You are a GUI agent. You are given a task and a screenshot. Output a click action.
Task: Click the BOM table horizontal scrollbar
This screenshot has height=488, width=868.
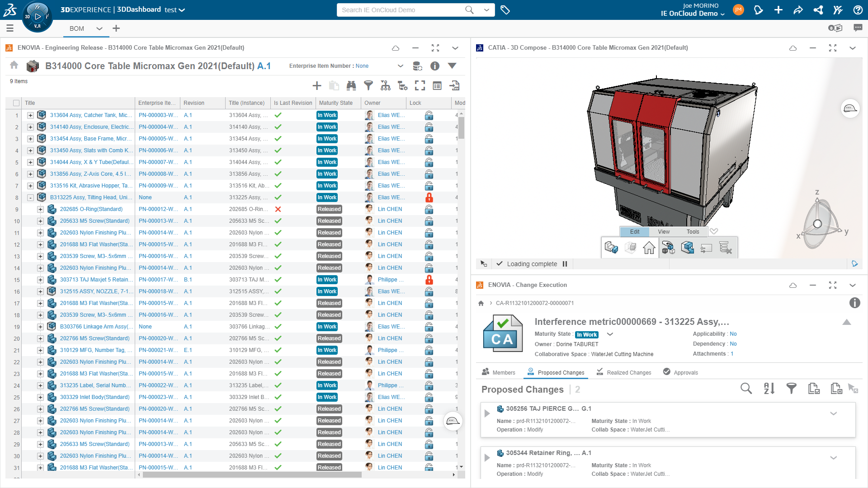coord(252,475)
